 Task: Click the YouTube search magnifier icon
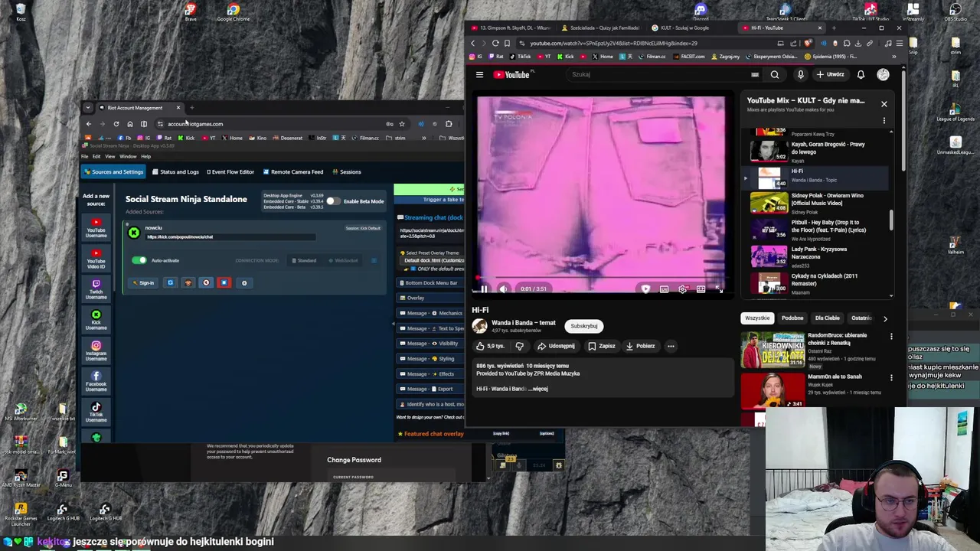click(x=775, y=74)
